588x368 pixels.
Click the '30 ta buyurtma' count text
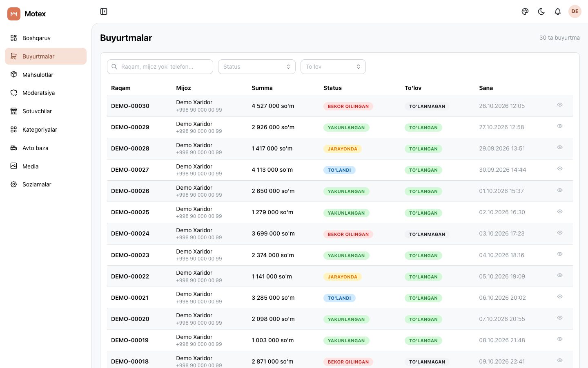tap(559, 38)
